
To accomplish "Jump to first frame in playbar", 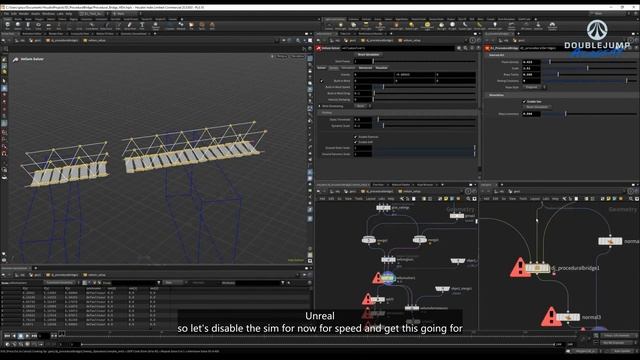I will [7, 336].
